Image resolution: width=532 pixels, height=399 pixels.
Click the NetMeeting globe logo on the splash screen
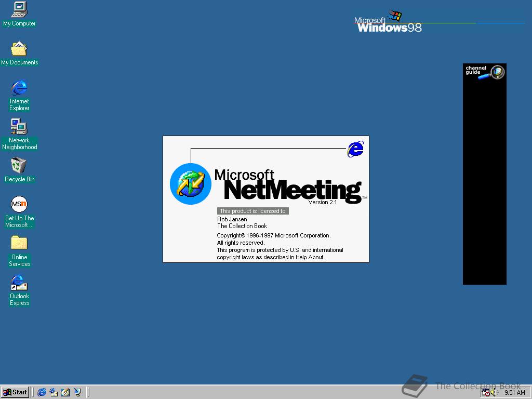click(x=191, y=184)
